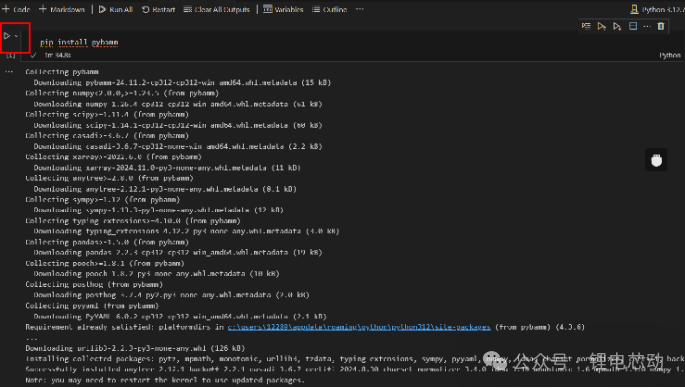
Task: Click Run by Line icon in cell toolbar
Action: click(586, 26)
